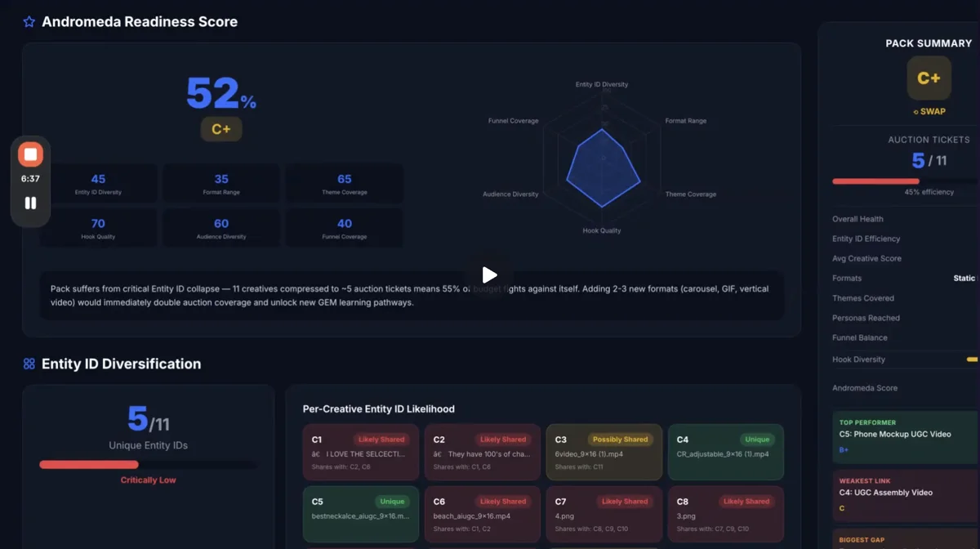The image size is (980, 549).
Task: Pause the screen recording
Action: coord(30,203)
